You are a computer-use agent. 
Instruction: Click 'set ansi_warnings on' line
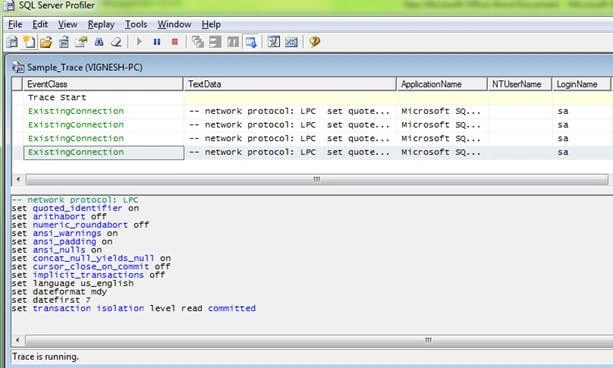(x=65, y=233)
